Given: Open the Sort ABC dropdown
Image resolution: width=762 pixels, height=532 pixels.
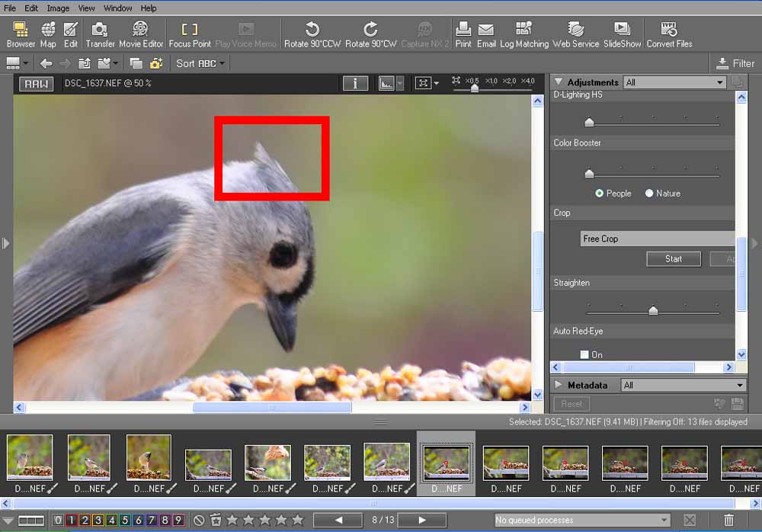Looking at the screenshot, I should 200,63.
